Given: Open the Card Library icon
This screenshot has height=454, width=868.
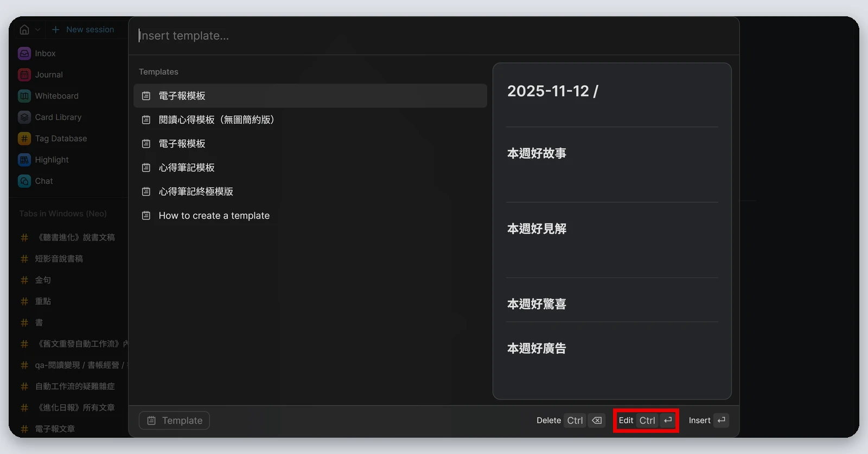Looking at the screenshot, I should 24,117.
